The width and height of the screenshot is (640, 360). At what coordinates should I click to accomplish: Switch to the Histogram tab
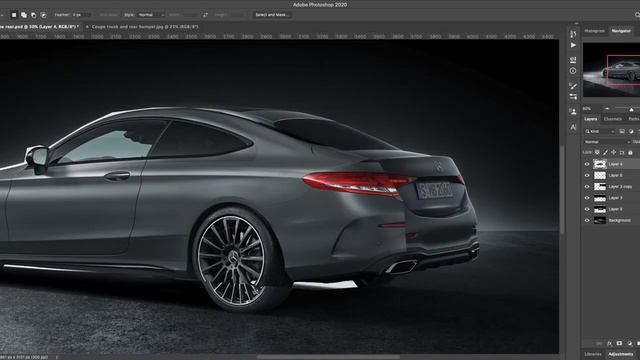[594, 31]
